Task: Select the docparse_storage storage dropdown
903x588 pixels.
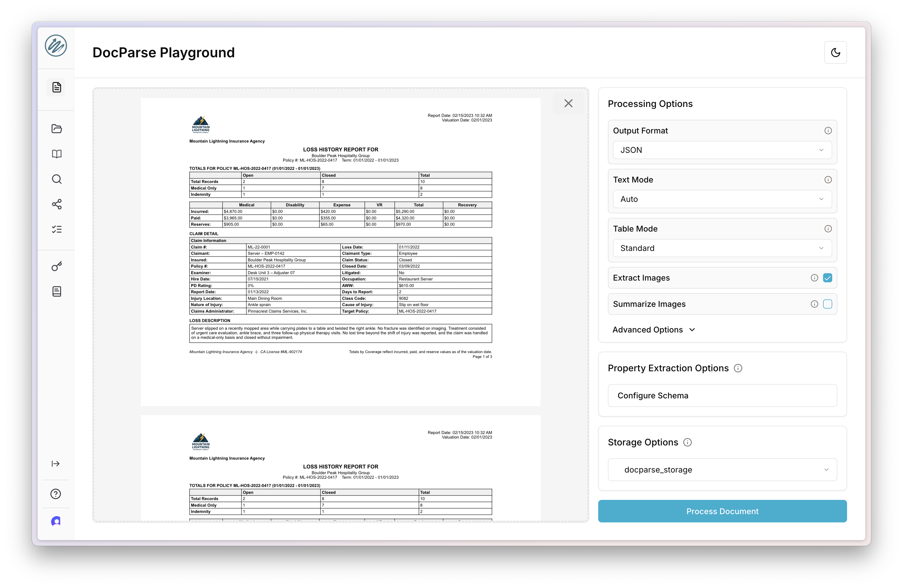Action: pos(722,470)
